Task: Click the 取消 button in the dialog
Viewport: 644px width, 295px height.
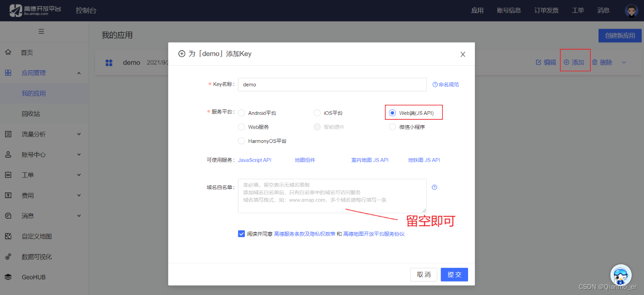Action: (x=424, y=274)
